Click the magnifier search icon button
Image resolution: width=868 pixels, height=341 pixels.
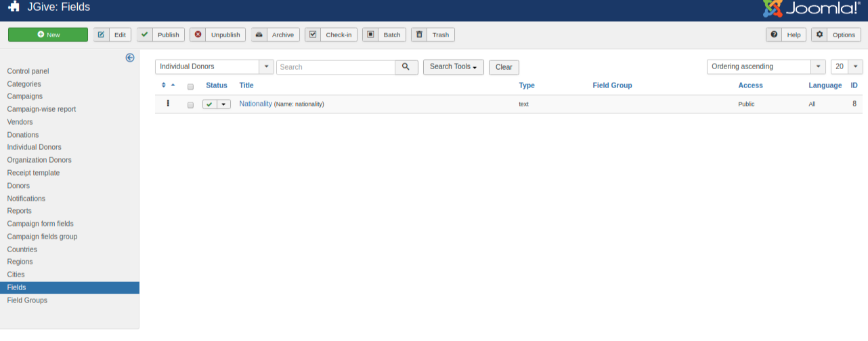(x=406, y=67)
